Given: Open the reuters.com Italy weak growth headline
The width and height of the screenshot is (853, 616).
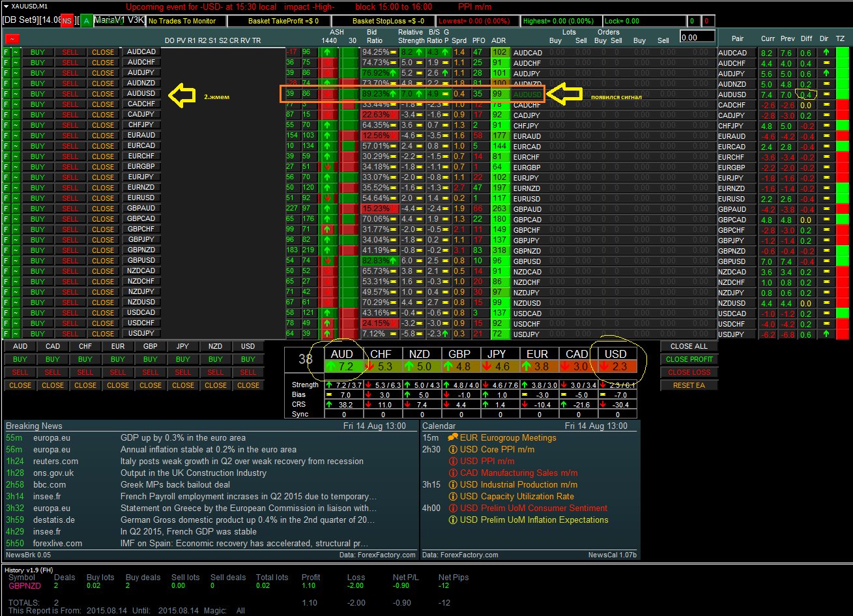Looking at the screenshot, I should [242, 461].
